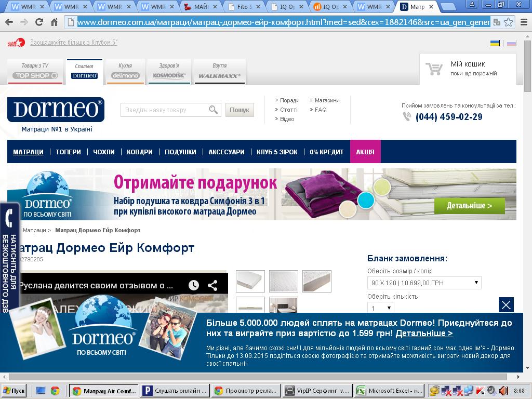Switch to the МАЙІ browser tab
Viewport: 532px width, 399px height.
pos(201,7)
